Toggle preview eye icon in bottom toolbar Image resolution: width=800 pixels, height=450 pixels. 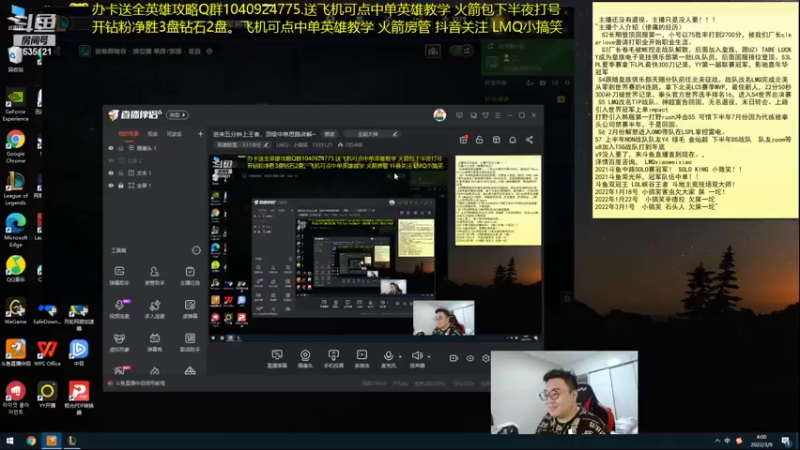(470, 358)
